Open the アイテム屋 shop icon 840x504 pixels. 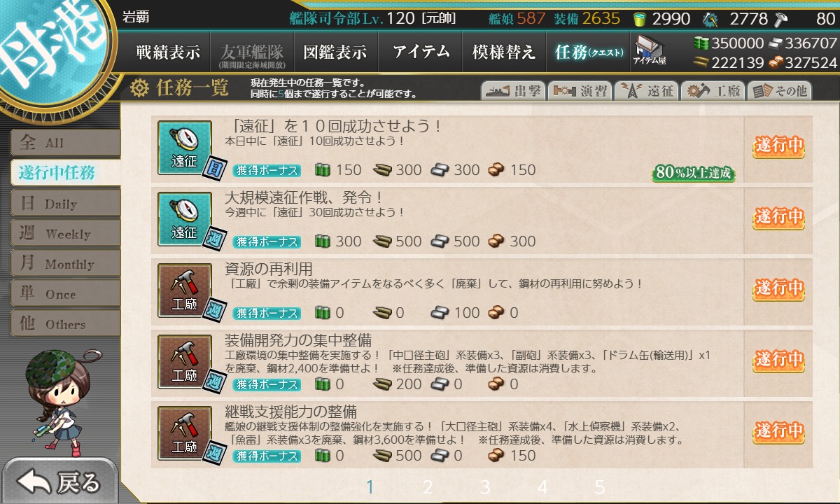coord(650,51)
